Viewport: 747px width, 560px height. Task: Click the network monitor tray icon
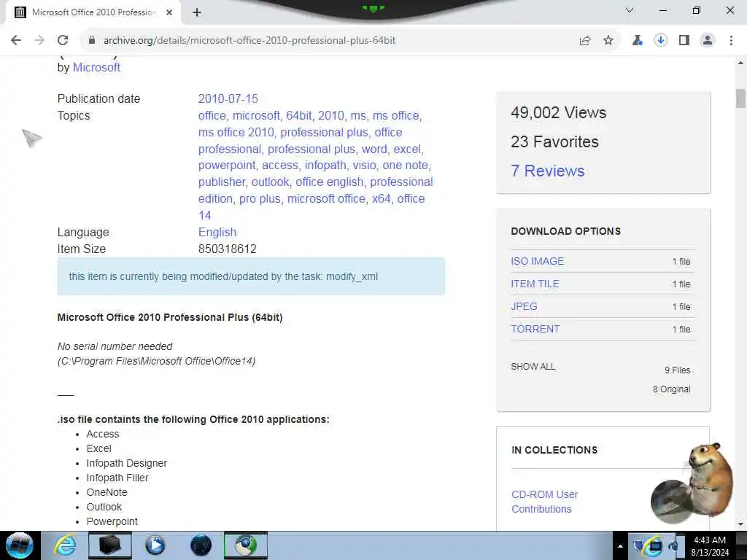656,547
